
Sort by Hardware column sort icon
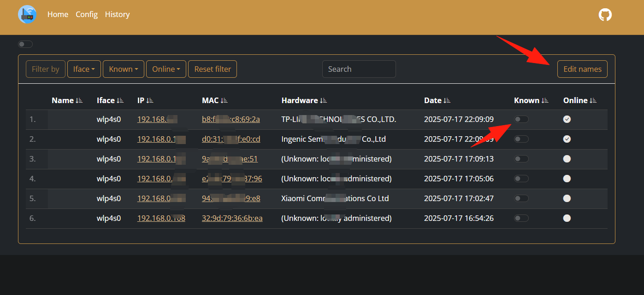(323, 100)
